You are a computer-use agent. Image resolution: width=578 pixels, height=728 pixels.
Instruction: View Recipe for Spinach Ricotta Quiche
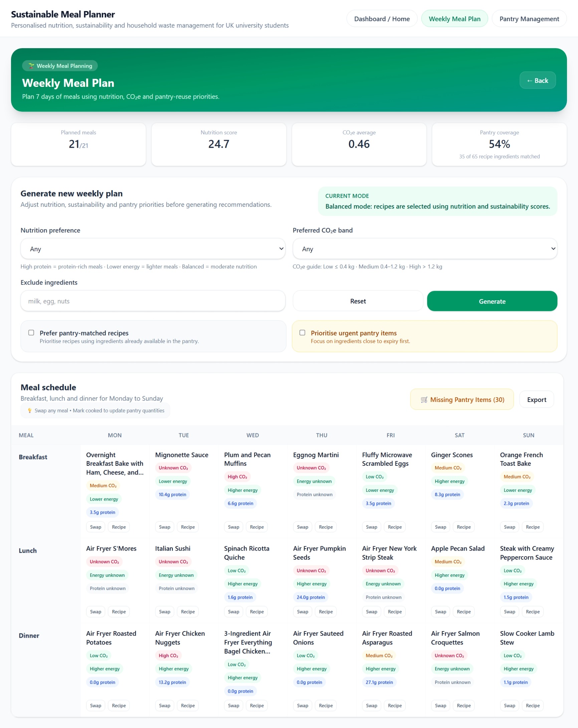tap(257, 611)
